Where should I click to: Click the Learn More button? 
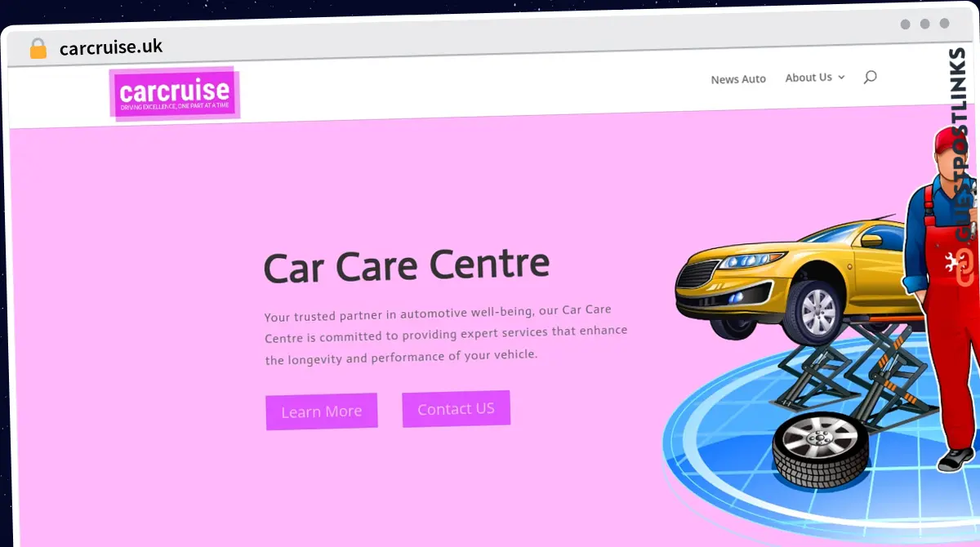point(322,411)
